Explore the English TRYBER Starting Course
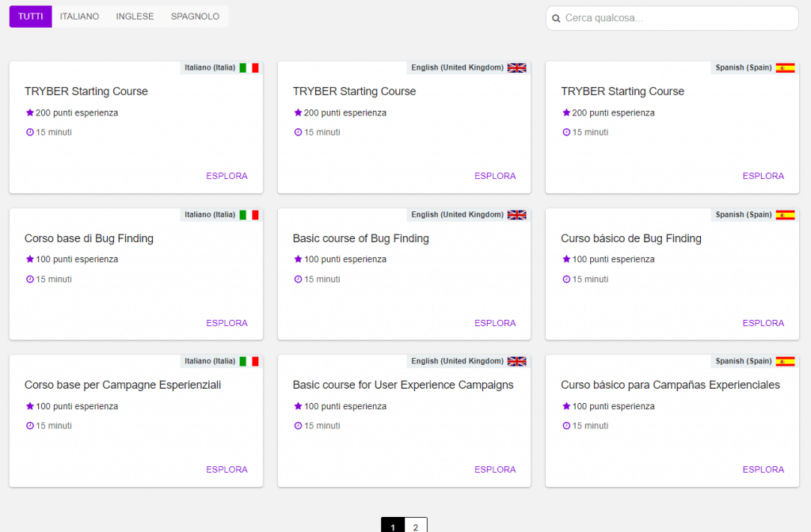811x532 pixels. [x=495, y=176]
